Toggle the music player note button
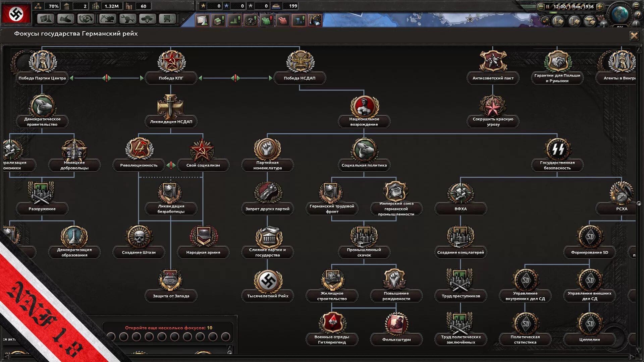Screen dimensions: 644x362 point(545,21)
